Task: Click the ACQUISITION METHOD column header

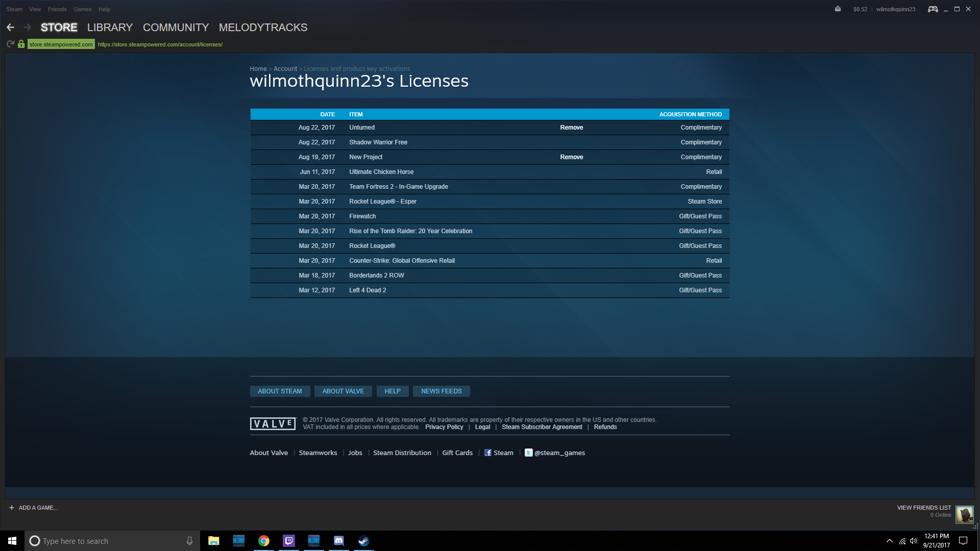Action: 690,114
